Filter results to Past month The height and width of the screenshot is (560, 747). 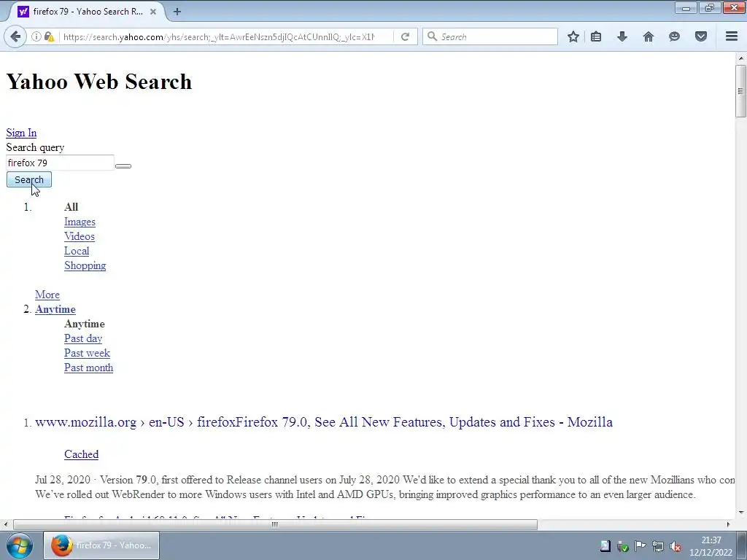pyautogui.click(x=88, y=367)
